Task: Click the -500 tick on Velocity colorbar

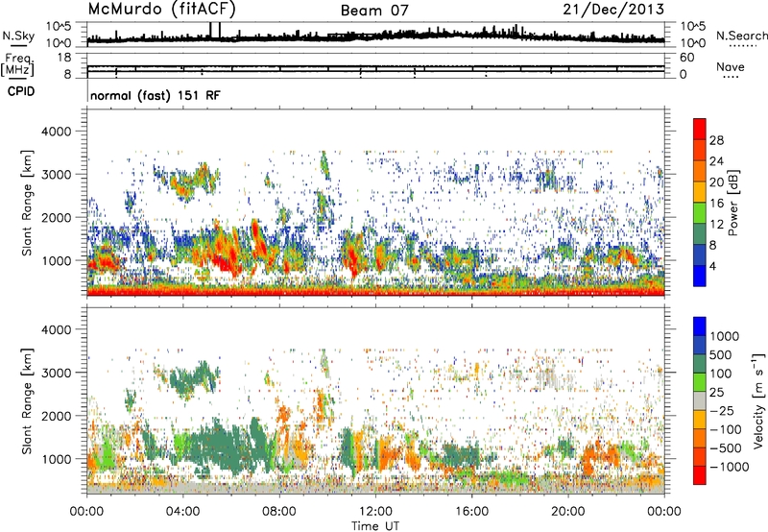Action: tap(726, 447)
